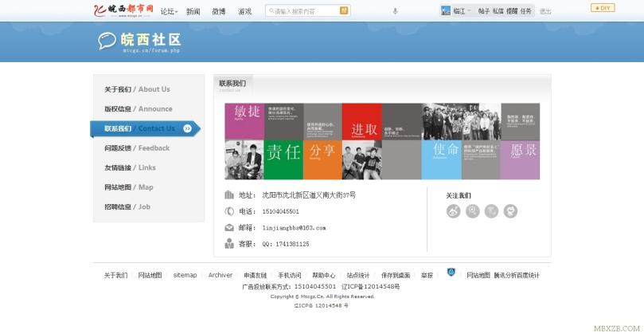644x334 pixels.
Task: Select 问题反馈 / Feedback in sidebar
Action: coord(137,148)
